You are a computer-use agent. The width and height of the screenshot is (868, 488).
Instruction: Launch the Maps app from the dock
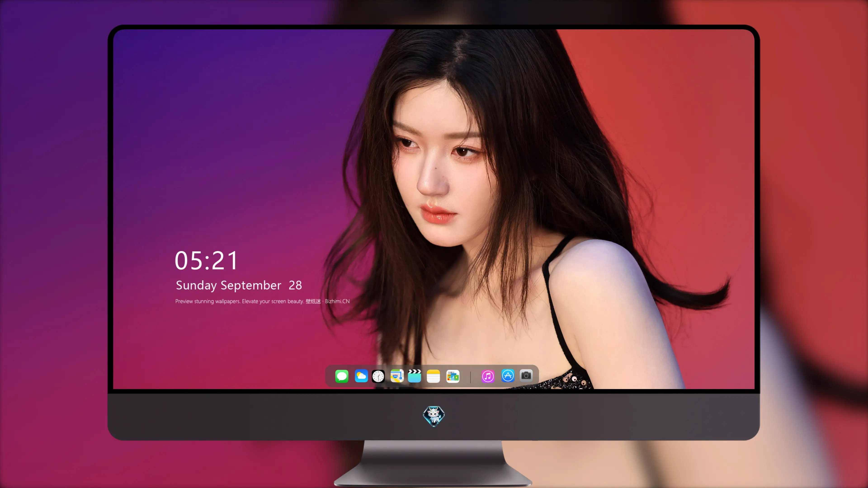(397, 376)
